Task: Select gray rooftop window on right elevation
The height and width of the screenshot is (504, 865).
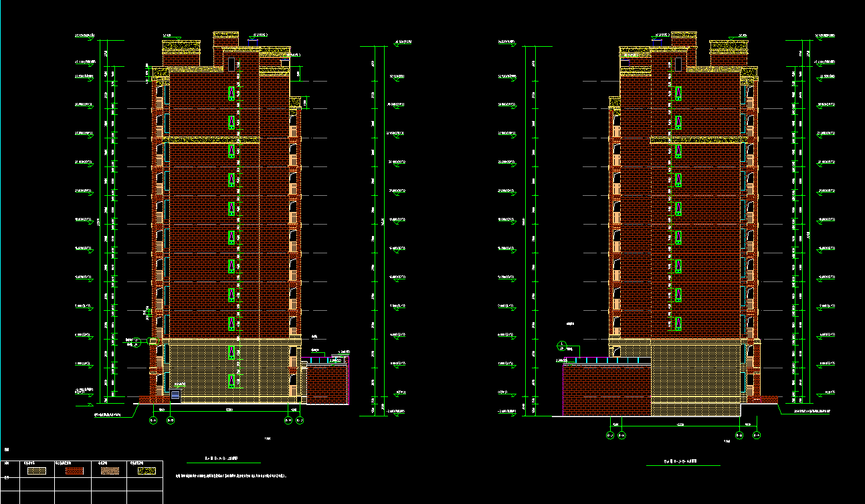Action: click(678, 64)
